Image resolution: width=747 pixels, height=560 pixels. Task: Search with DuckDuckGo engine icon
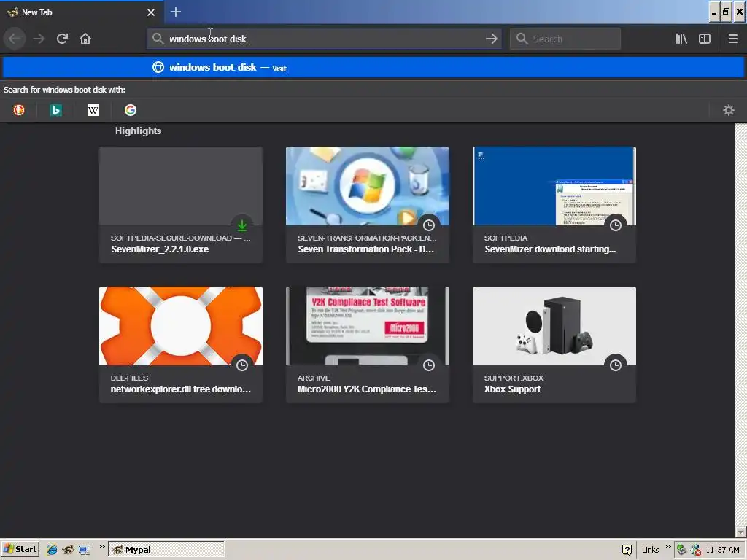click(x=19, y=110)
